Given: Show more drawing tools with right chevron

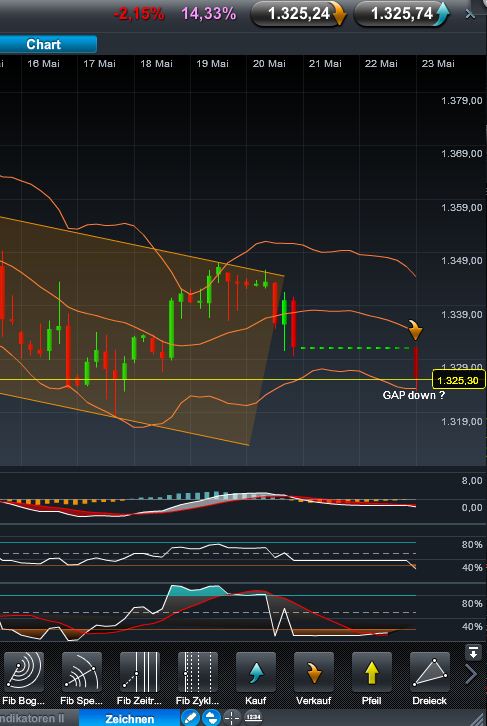Looking at the screenshot, I should click(x=472, y=674).
